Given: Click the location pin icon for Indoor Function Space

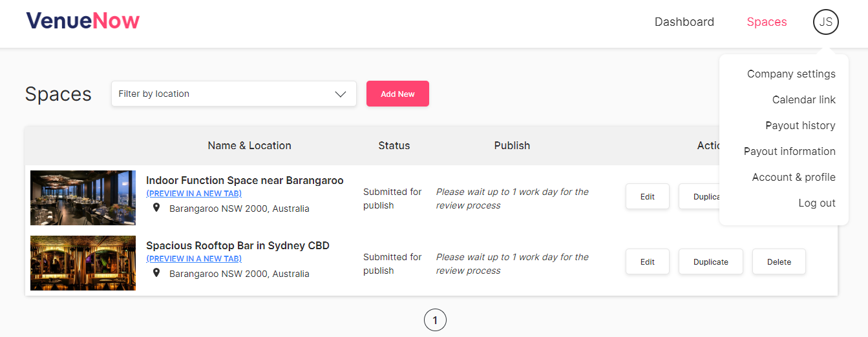Looking at the screenshot, I should tap(156, 208).
